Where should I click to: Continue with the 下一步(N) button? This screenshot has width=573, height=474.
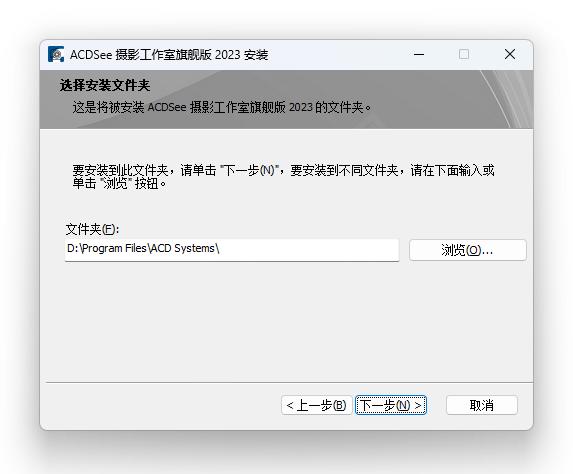coord(391,405)
